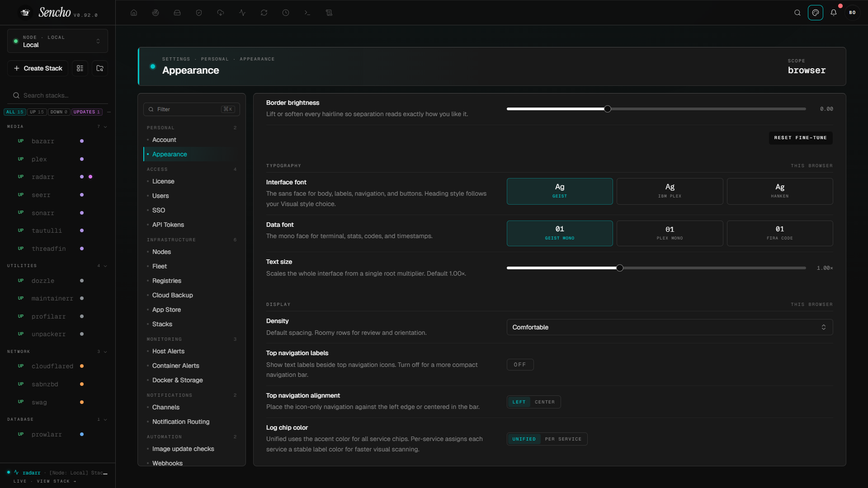Click the Sencho logo icon
868x488 pixels.
click(25, 13)
